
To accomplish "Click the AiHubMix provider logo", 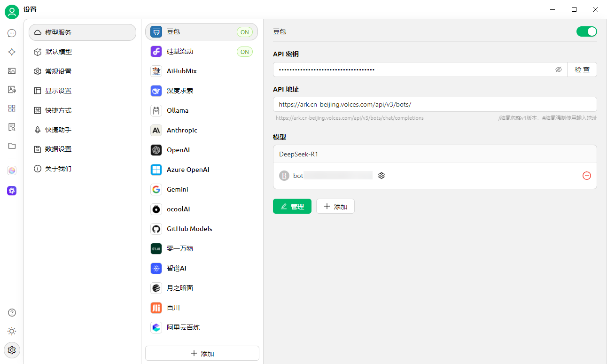I will point(156,71).
